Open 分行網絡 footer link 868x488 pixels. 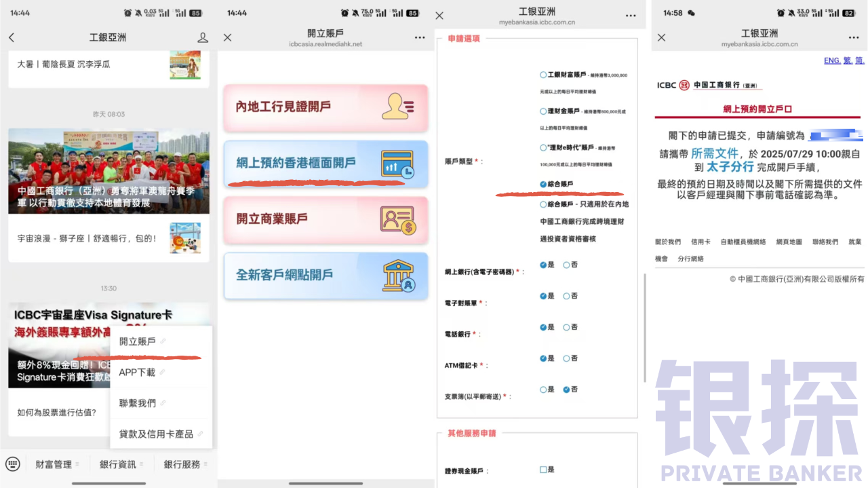coord(691,259)
